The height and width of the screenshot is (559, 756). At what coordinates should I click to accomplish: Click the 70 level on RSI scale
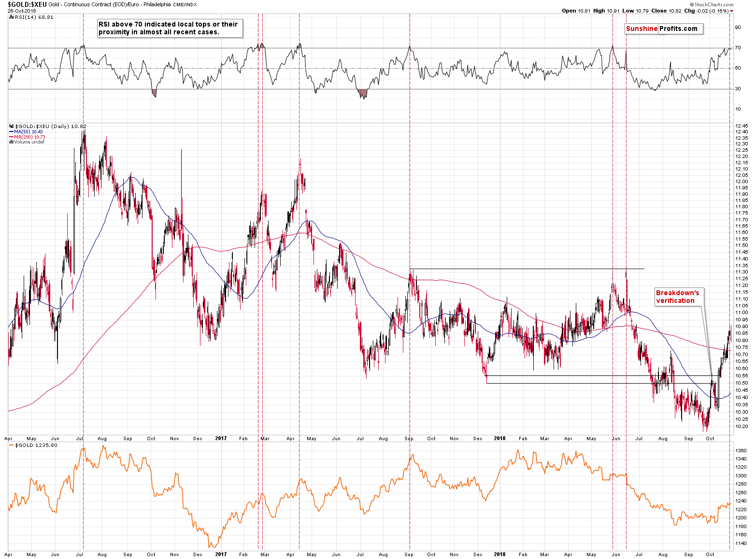pyautogui.click(x=738, y=48)
